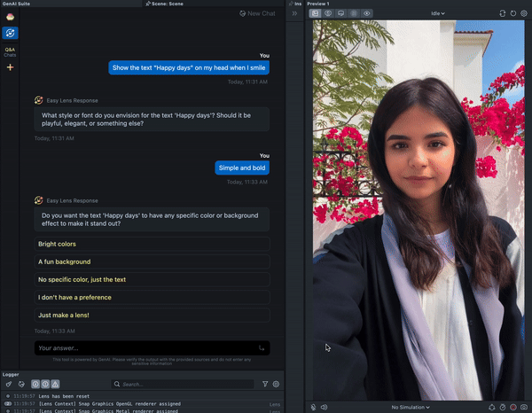Open Logger settings gear icon
Viewport: 532px width, 413px height.
[x=276, y=384]
